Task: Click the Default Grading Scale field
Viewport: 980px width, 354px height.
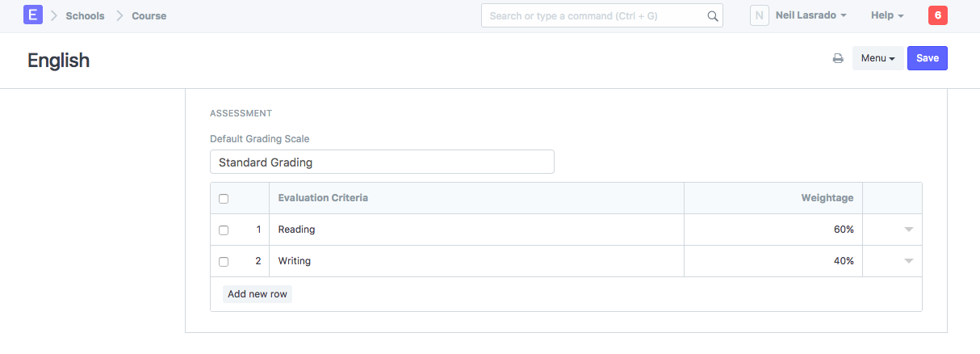Action: pos(382,162)
